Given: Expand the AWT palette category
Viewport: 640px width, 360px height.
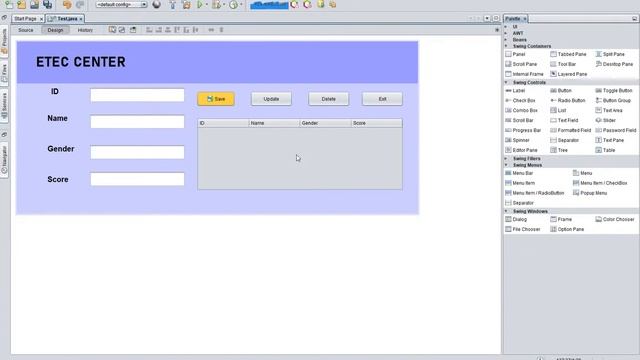Looking at the screenshot, I should pos(506,33).
